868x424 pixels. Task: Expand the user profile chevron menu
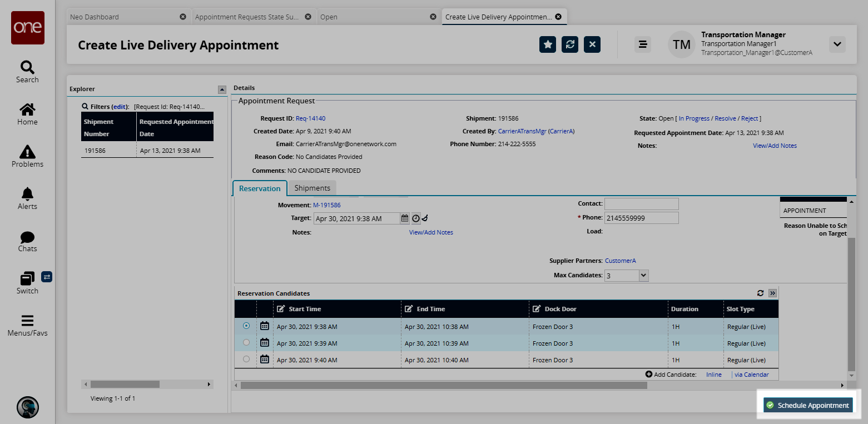[x=837, y=44]
